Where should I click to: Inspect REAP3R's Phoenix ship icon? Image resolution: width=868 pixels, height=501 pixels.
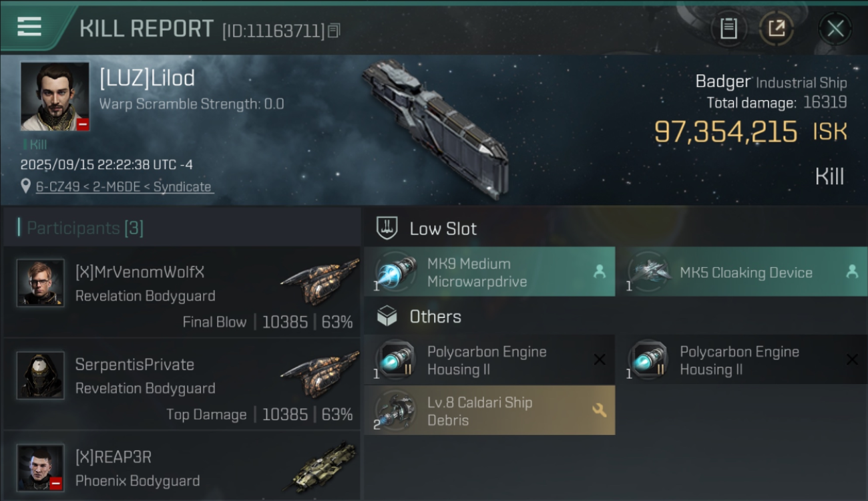click(x=323, y=466)
